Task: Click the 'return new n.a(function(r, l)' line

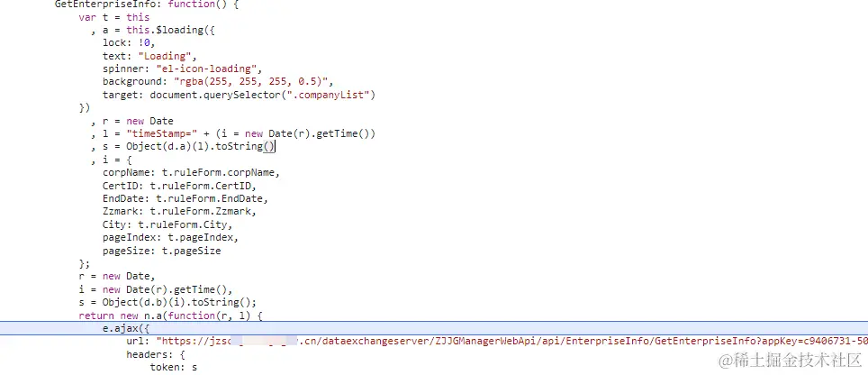Action: [170, 316]
